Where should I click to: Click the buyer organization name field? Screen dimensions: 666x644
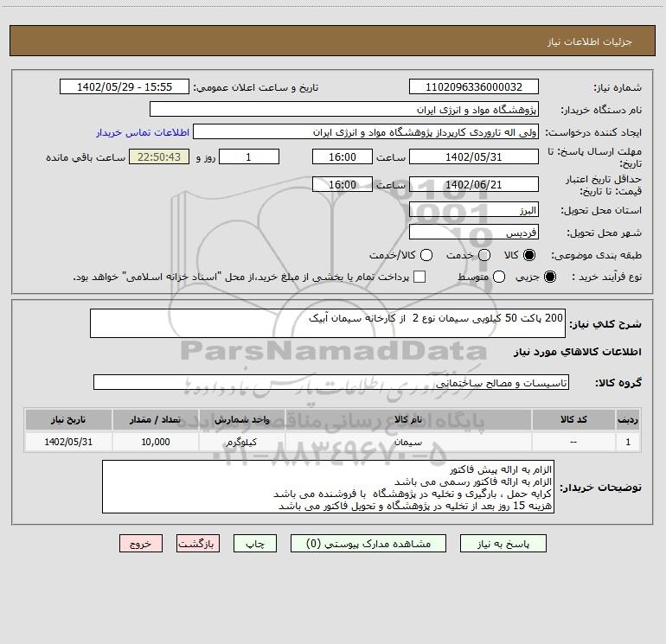(x=344, y=110)
